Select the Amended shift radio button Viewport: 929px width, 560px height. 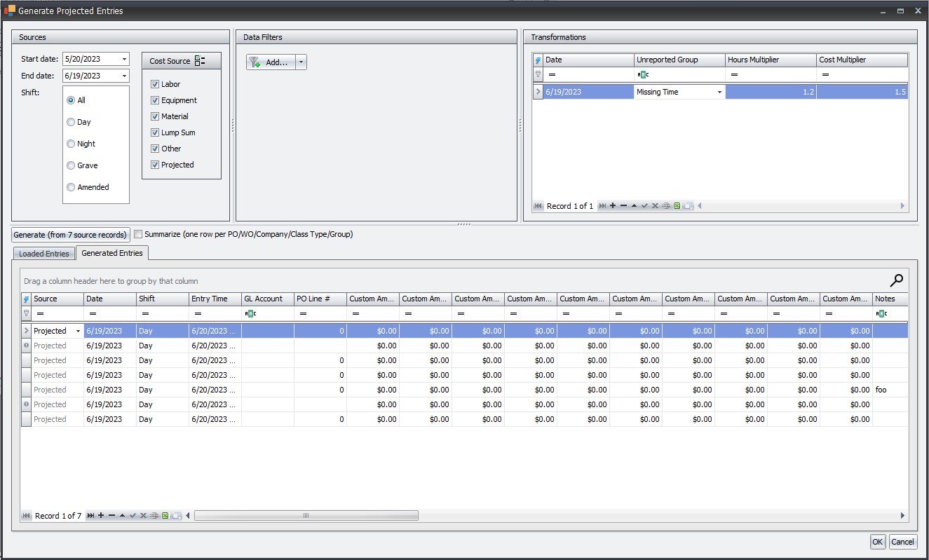pos(70,187)
